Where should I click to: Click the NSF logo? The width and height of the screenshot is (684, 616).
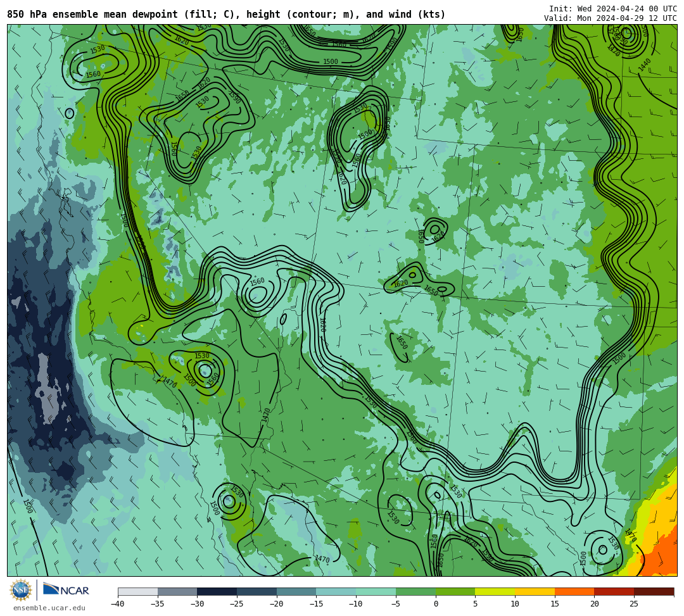tap(20, 590)
